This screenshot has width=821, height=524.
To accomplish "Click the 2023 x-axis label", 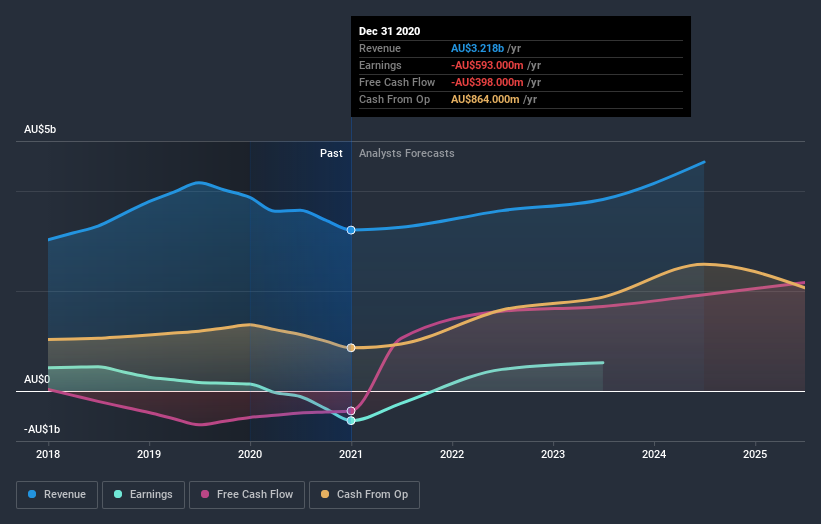I will pyautogui.click(x=553, y=454).
